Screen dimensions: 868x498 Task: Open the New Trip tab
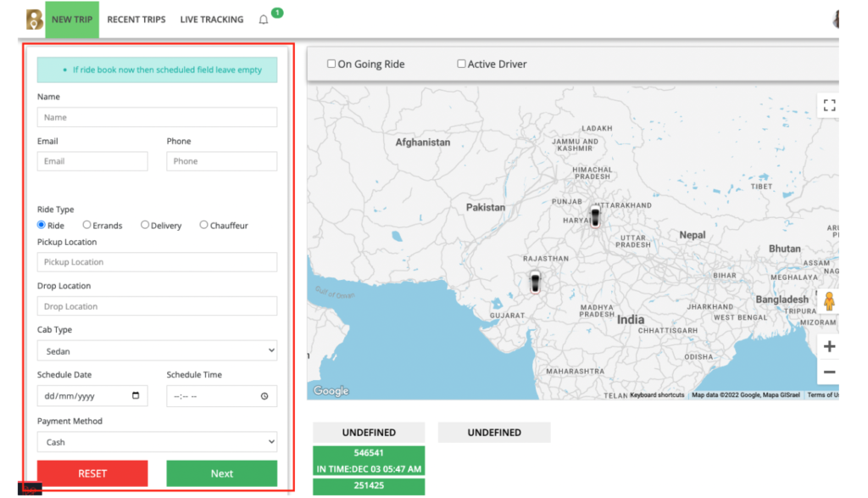[72, 20]
